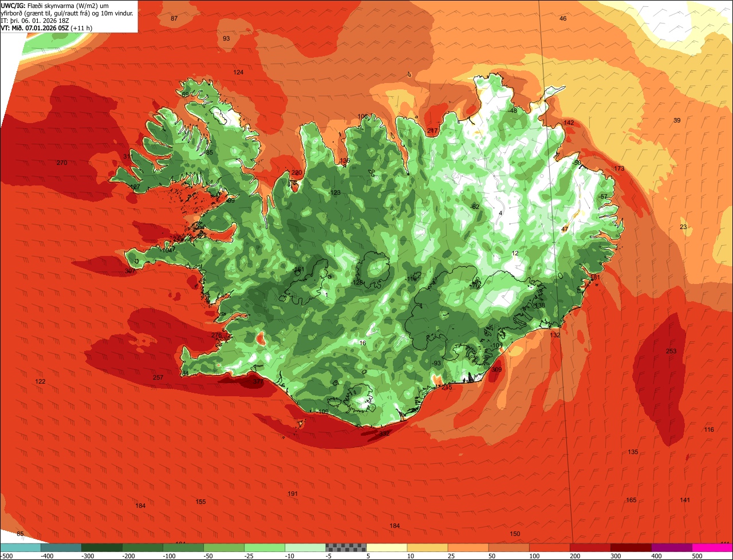Viewport: 733px width, 560px height.
Task: Click the value 142 on the northeast coast
Action: click(x=569, y=123)
